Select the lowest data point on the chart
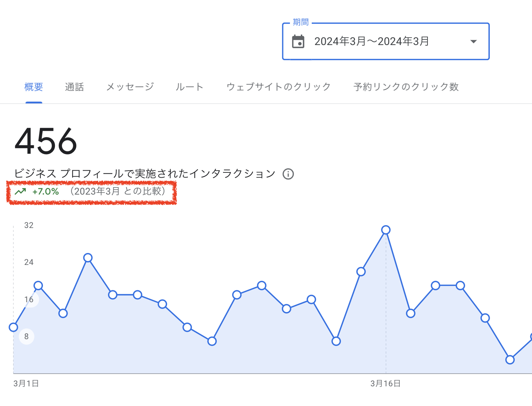 (x=510, y=360)
